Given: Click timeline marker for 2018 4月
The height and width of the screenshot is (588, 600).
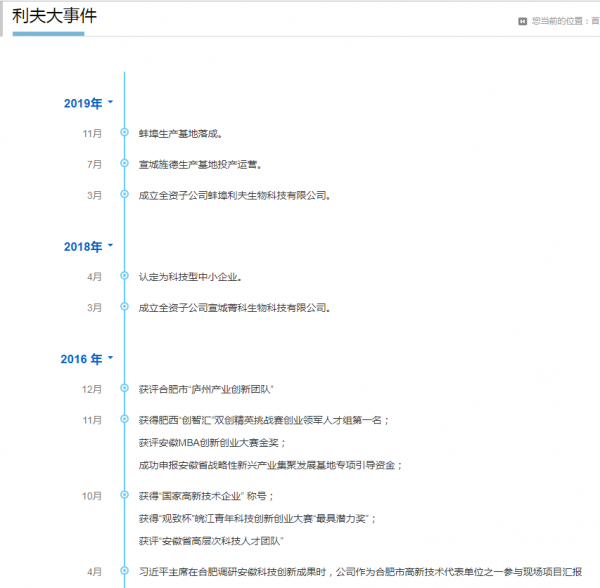Looking at the screenshot, I should pyautogui.click(x=124, y=275).
